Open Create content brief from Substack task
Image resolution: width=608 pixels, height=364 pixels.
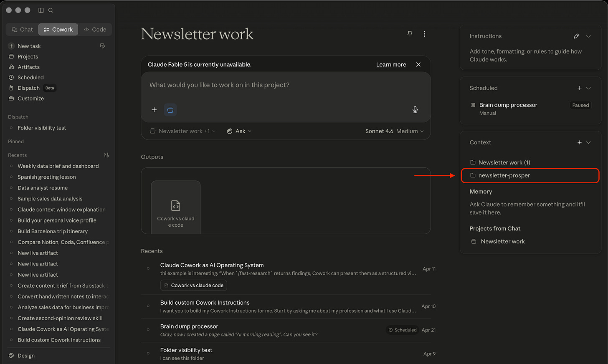pyautogui.click(x=63, y=286)
